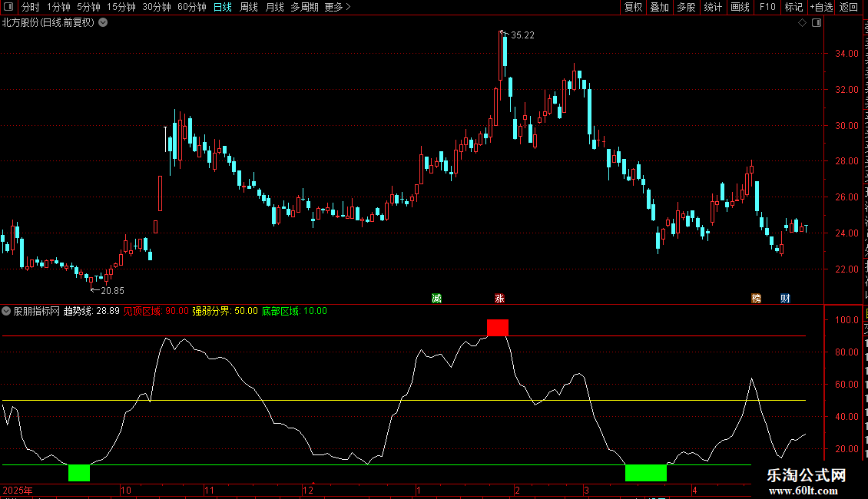Click the blue 财 marker on the chart
Viewport: 868px width, 499px height.
pos(785,299)
